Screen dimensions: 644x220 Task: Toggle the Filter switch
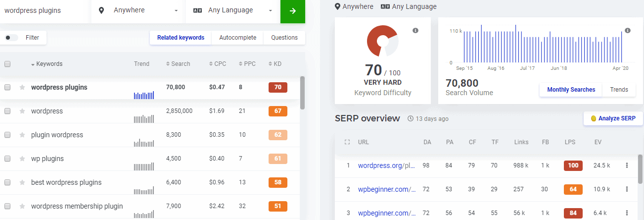11,38
